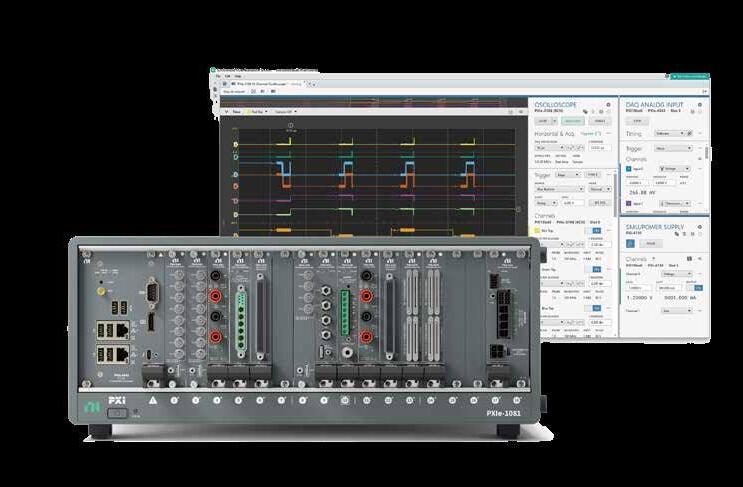Open the Edit menu
This screenshot has height=487, width=743.
227,76
